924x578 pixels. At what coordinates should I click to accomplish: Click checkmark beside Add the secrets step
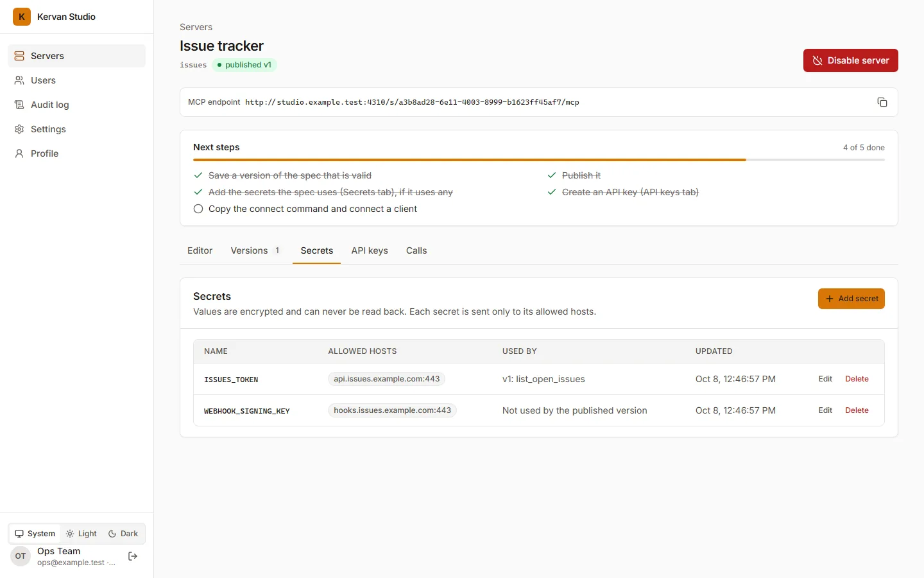coord(198,192)
